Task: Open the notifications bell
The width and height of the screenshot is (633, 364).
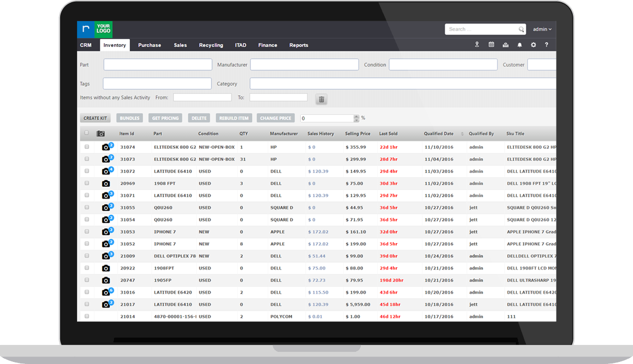Action: (520, 45)
